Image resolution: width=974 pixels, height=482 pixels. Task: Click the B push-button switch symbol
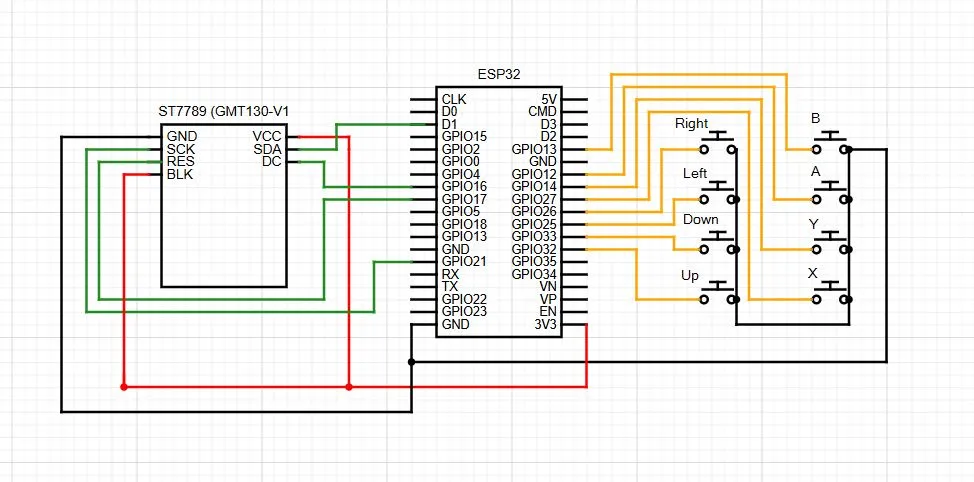pos(831,142)
